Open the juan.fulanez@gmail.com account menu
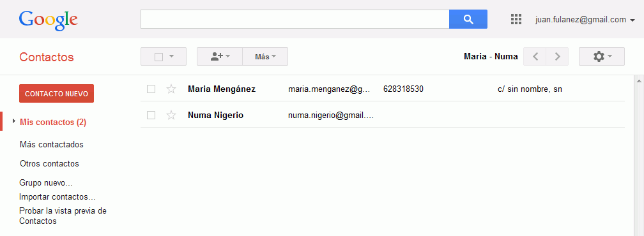Screen dimensions: 644x236 point(585,20)
